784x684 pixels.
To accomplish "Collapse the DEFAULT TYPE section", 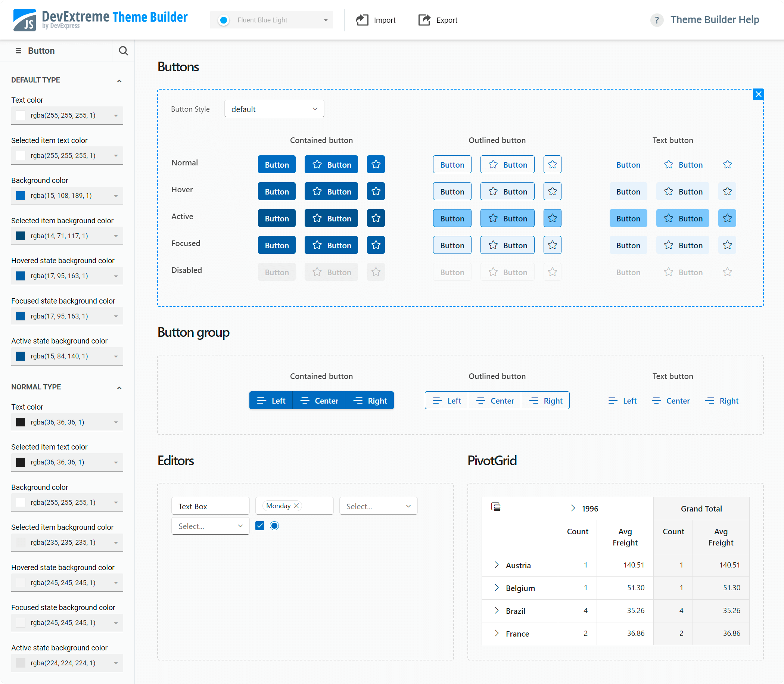I will point(119,79).
